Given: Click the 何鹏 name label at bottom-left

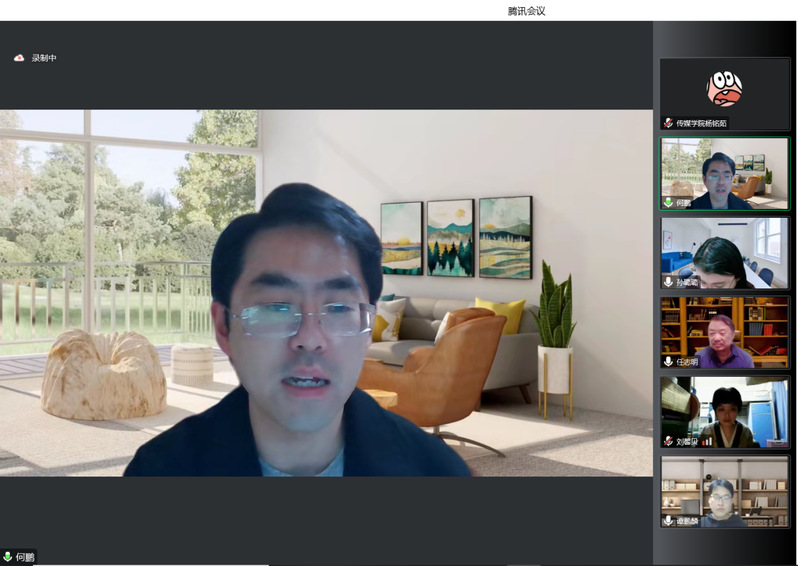Looking at the screenshot, I should (25, 557).
